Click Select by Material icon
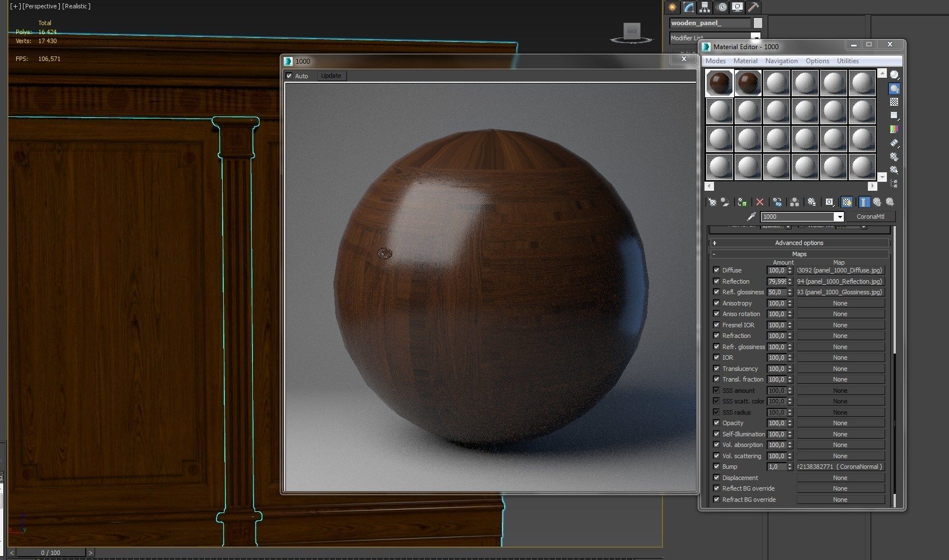Image resolution: width=949 pixels, height=560 pixels. pyautogui.click(x=894, y=170)
